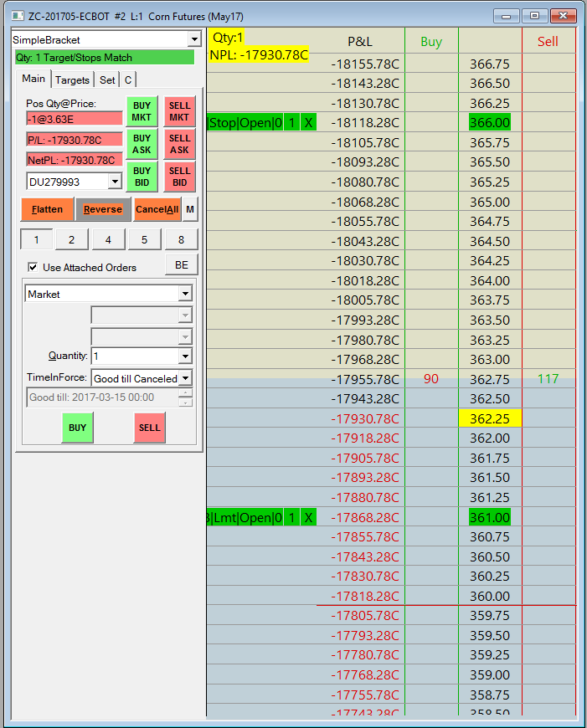Click the yellow 362.25 price cell

tap(490, 418)
